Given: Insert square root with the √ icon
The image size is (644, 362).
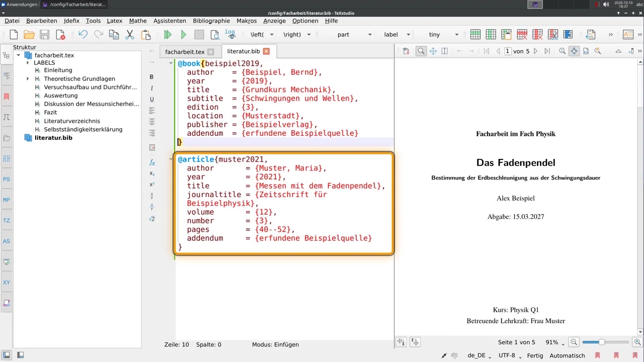Looking at the screenshot, I should (152, 219).
